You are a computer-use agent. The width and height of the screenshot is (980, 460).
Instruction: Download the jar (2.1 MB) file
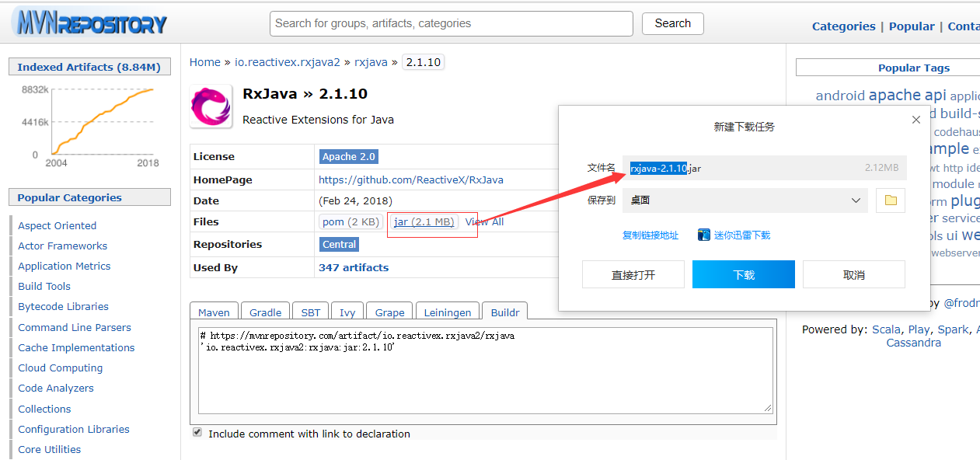pos(424,222)
